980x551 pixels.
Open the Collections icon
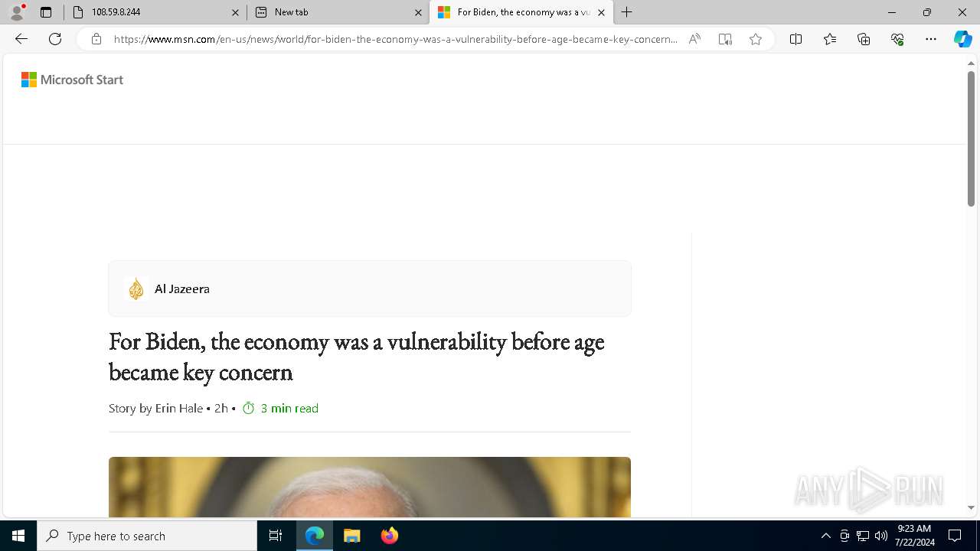coord(864,39)
